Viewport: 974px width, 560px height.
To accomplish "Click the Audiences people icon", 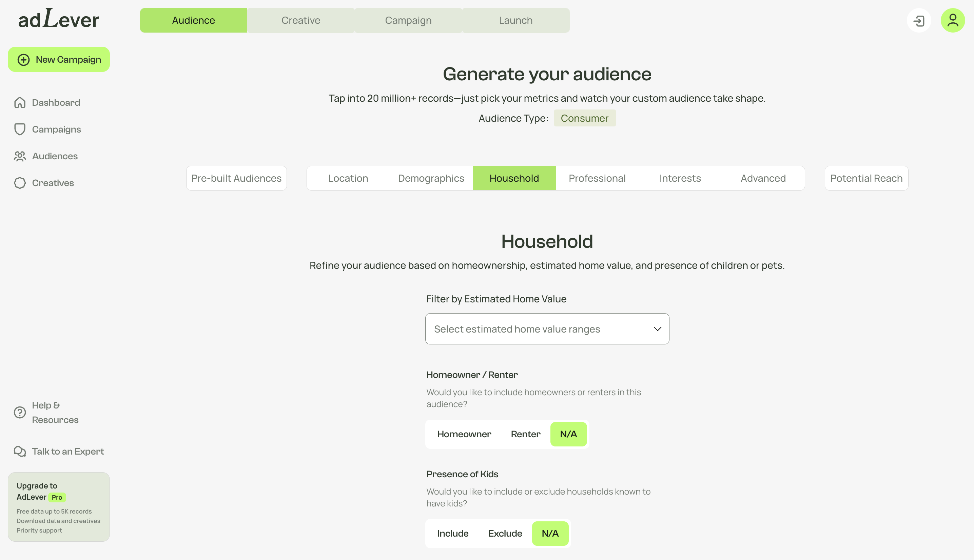I will [x=20, y=156].
